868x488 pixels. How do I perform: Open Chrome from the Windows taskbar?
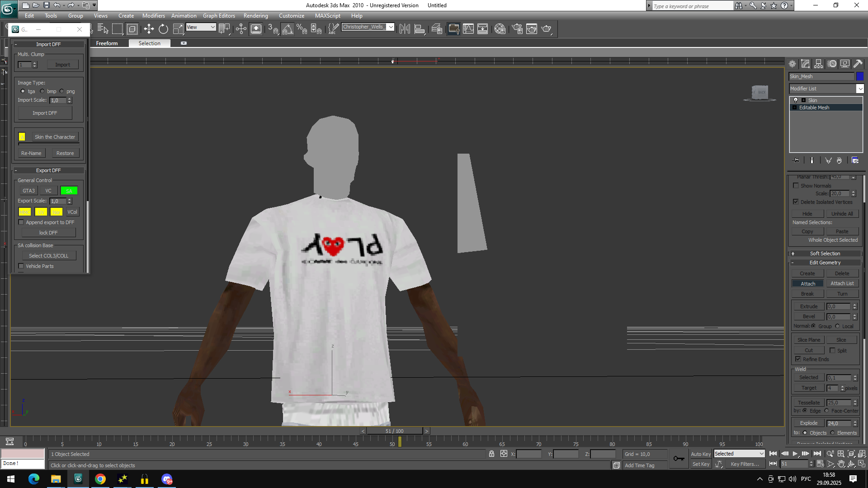(x=100, y=479)
